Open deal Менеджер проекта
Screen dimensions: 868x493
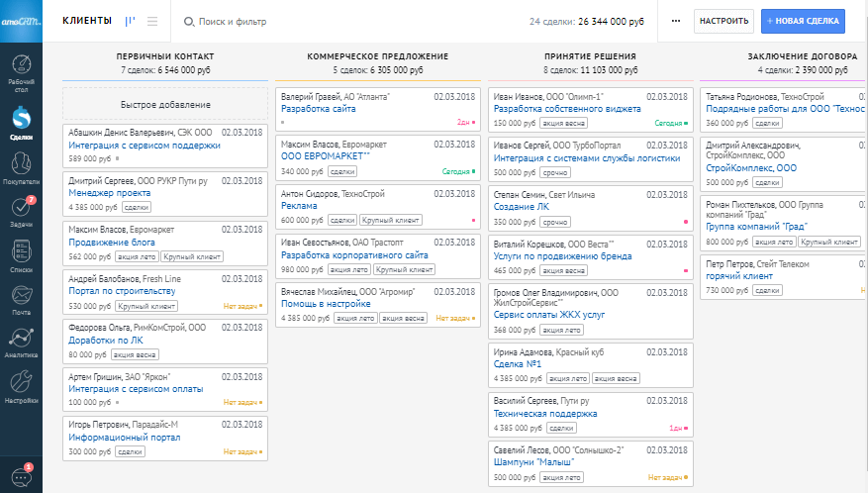click(110, 193)
